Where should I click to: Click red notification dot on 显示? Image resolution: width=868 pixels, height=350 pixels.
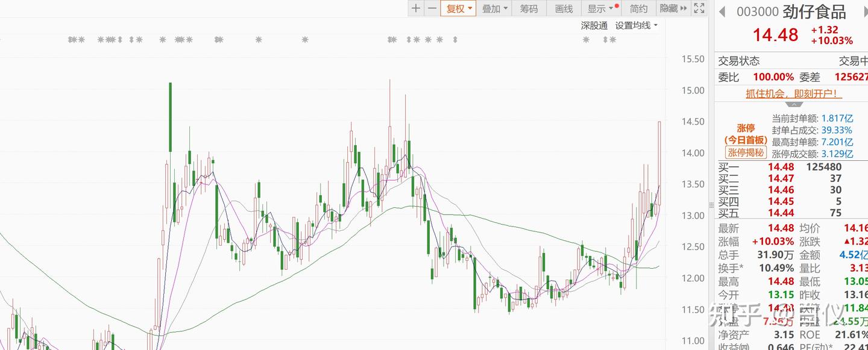click(617, 5)
